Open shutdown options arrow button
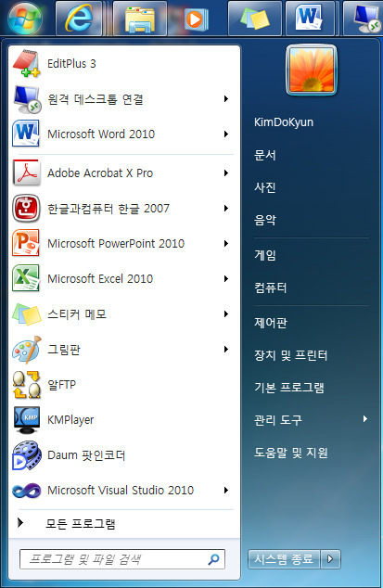This screenshot has width=383, height=588. click(x=330, y=559)
